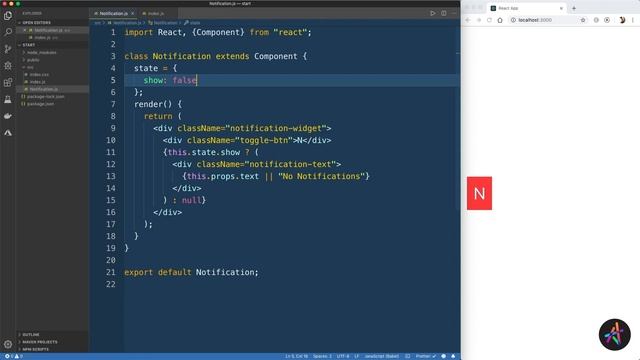640x360 pixels.
Task: Switch to the Notification.js editor tab
Action: tap(114, 13)
